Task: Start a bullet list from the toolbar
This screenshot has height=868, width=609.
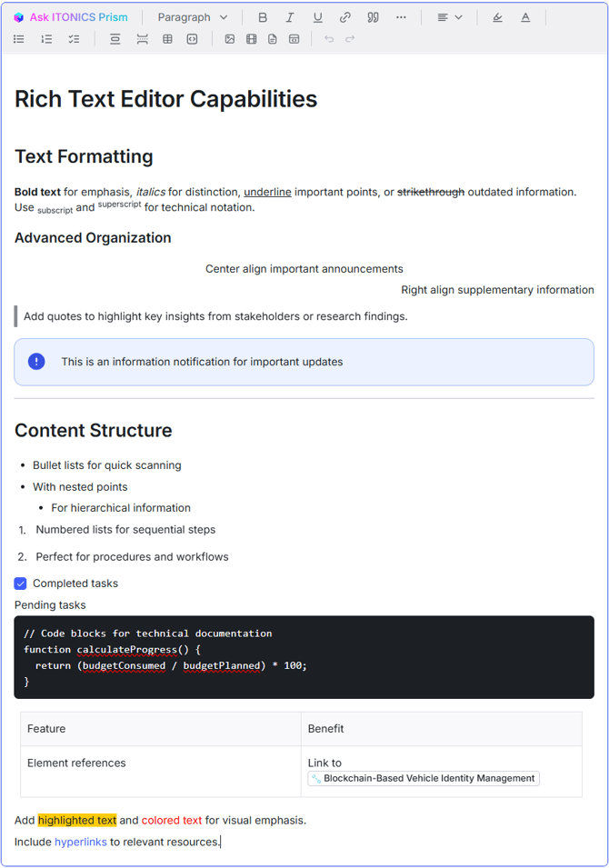Action: point(19,39)
